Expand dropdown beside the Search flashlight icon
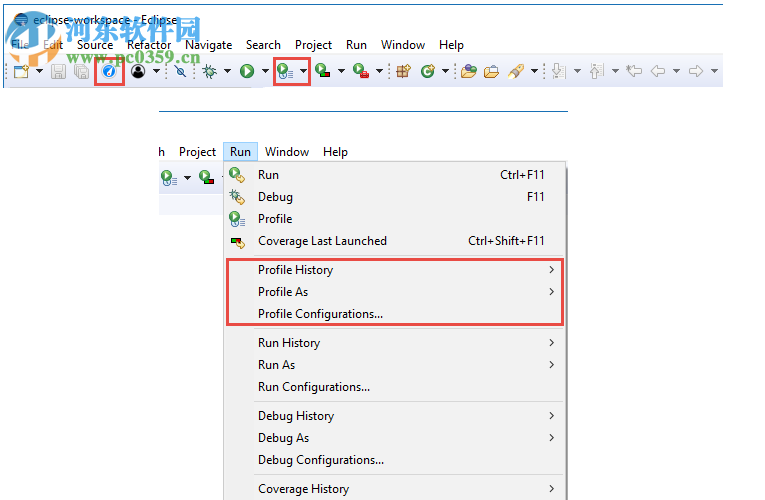The height and width of the screenshot is (500, 765). (x=534, y=71)
